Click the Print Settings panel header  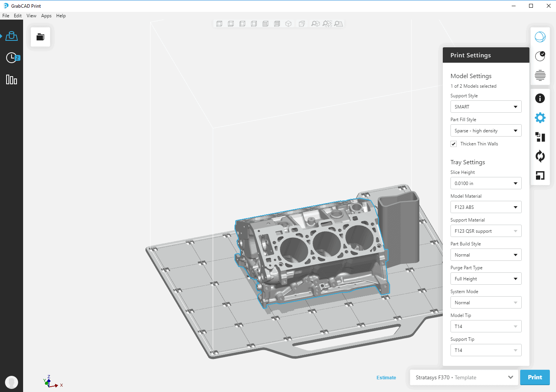coord(486,55)
